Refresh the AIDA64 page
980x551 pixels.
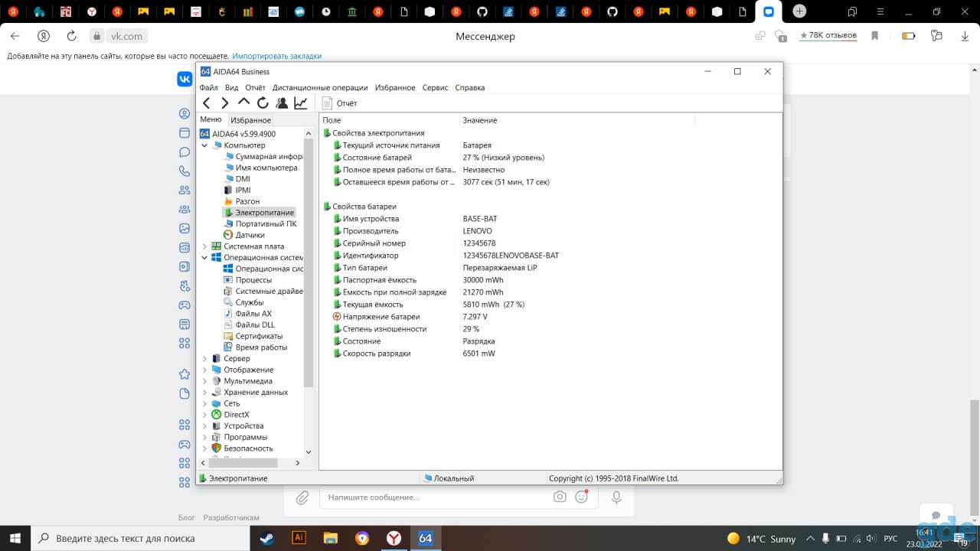coord(263,103)
